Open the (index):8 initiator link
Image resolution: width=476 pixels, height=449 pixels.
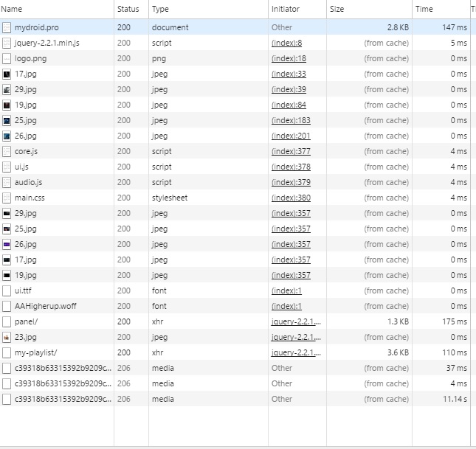pyautogui.click(x=286, y=43)
